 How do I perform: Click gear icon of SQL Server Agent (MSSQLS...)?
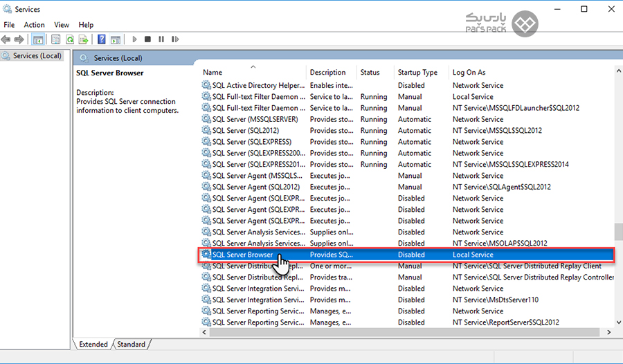(x=206, y=175)
